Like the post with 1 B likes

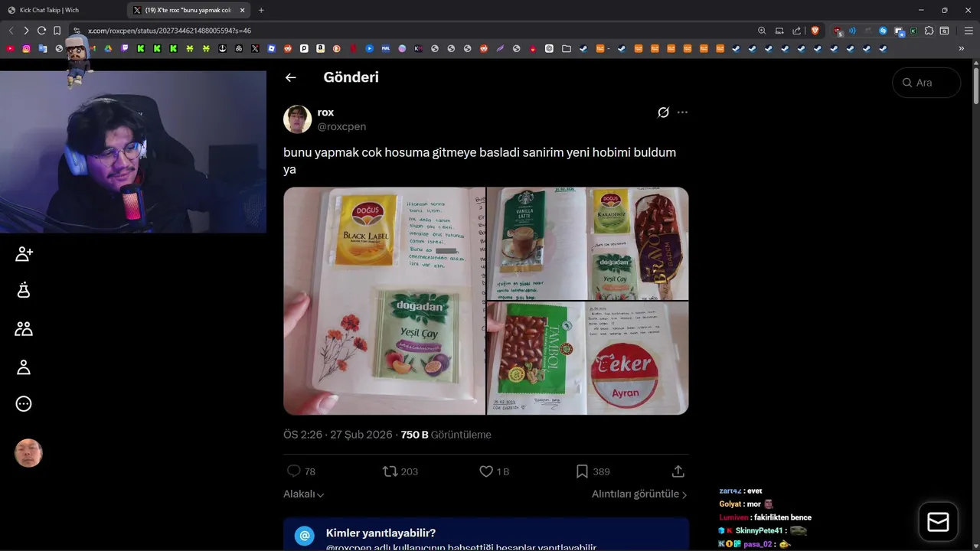pyautogui.click(x=494, y=471)
